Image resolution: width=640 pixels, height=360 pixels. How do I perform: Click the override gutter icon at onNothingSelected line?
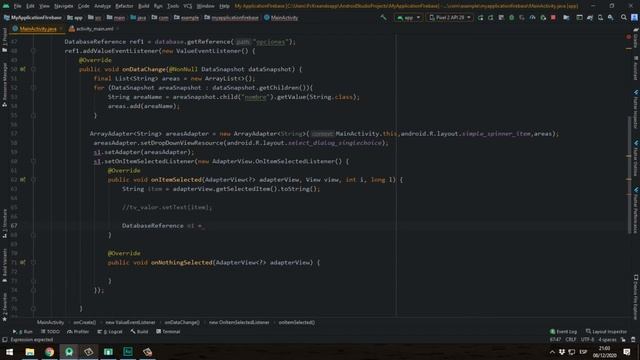[x=22, y=262]
